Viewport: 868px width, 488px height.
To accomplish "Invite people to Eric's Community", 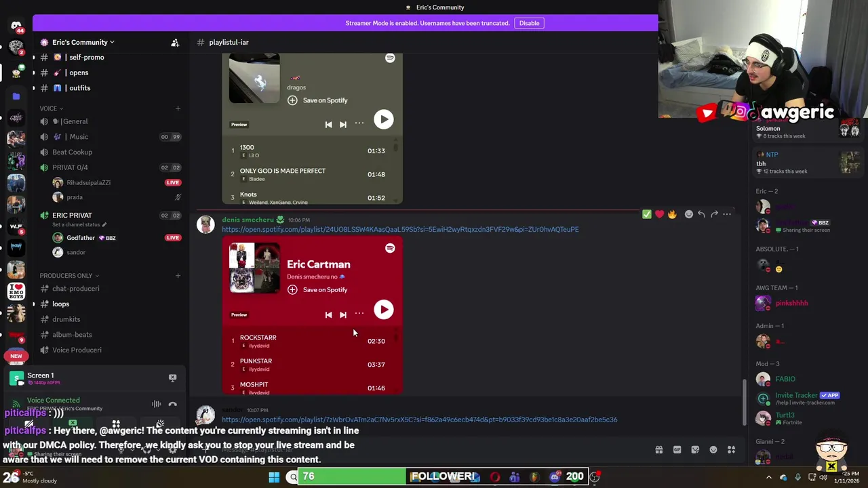I will [x=175, y=43].
